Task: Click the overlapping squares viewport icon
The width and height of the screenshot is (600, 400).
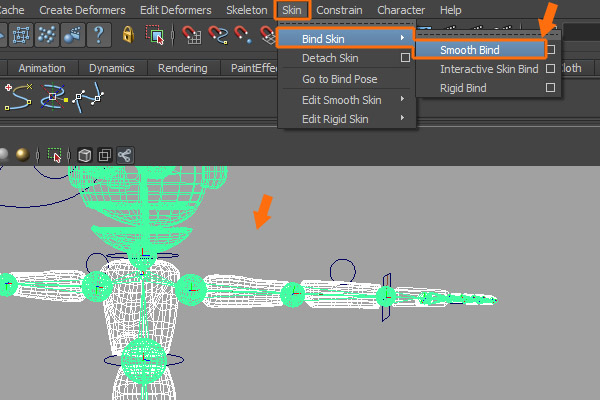Action: click(x=104, y=155)
